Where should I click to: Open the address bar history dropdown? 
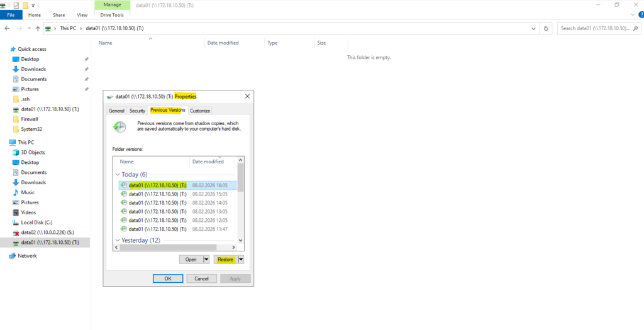(x=533, y=28)
